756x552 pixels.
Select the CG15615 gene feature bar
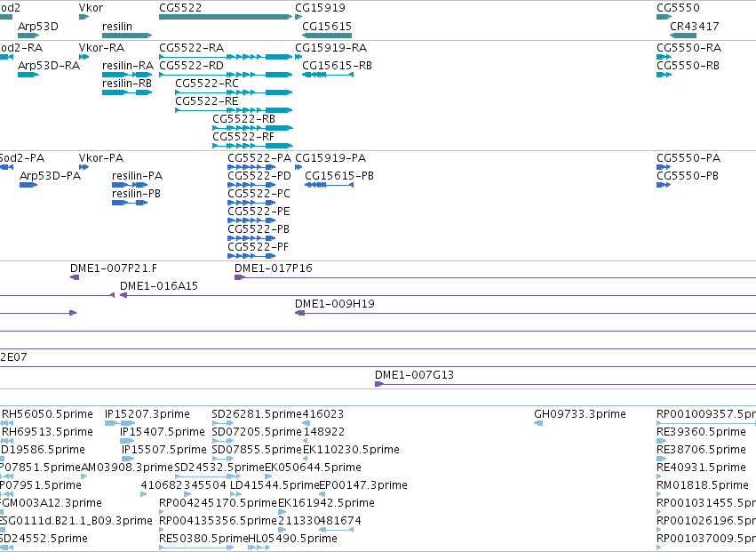click(x=327, y=36)
